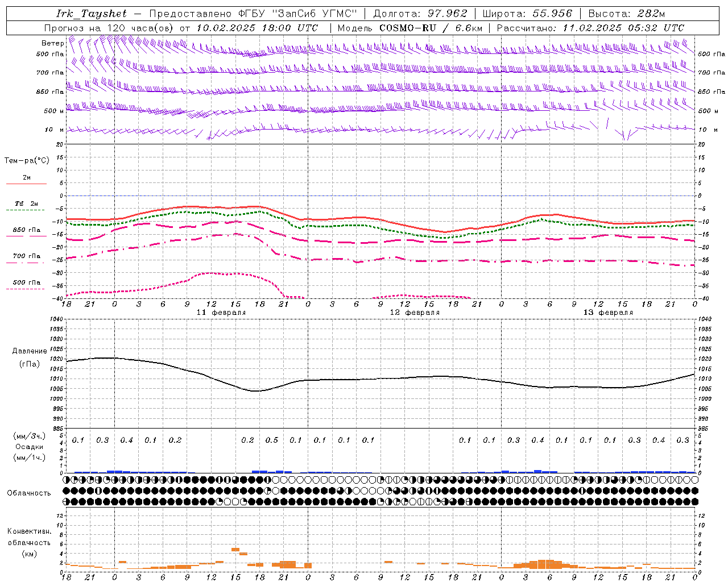Click the 2м temperature legend label

point(27,177)
